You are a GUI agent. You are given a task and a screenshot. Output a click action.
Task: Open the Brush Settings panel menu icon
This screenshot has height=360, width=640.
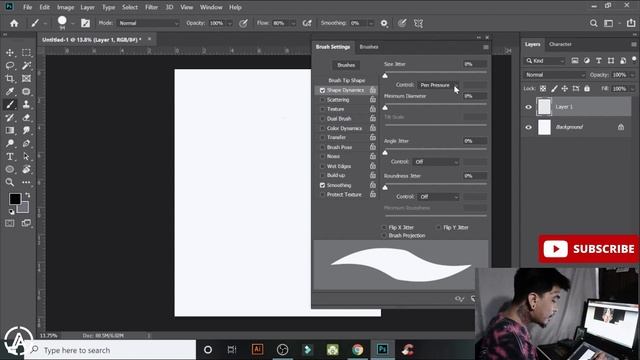486,47
